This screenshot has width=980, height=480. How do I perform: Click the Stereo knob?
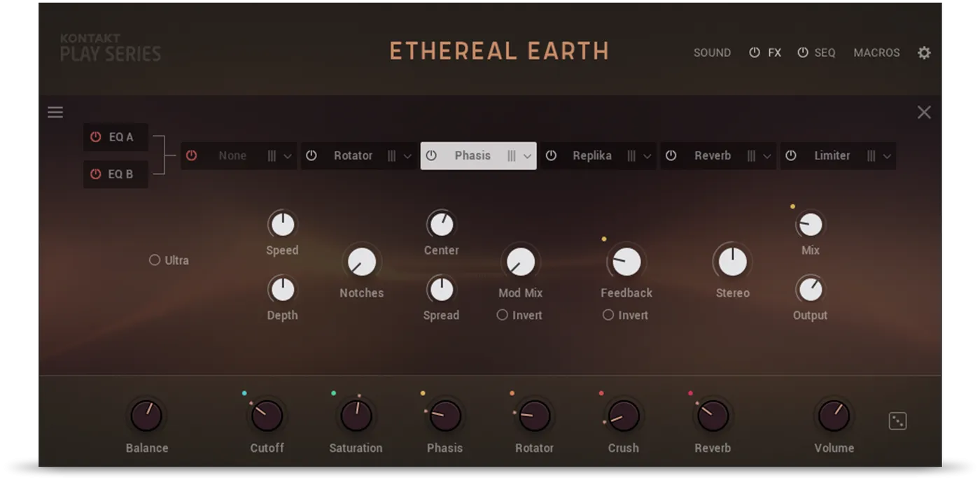(x=733, y=262)
